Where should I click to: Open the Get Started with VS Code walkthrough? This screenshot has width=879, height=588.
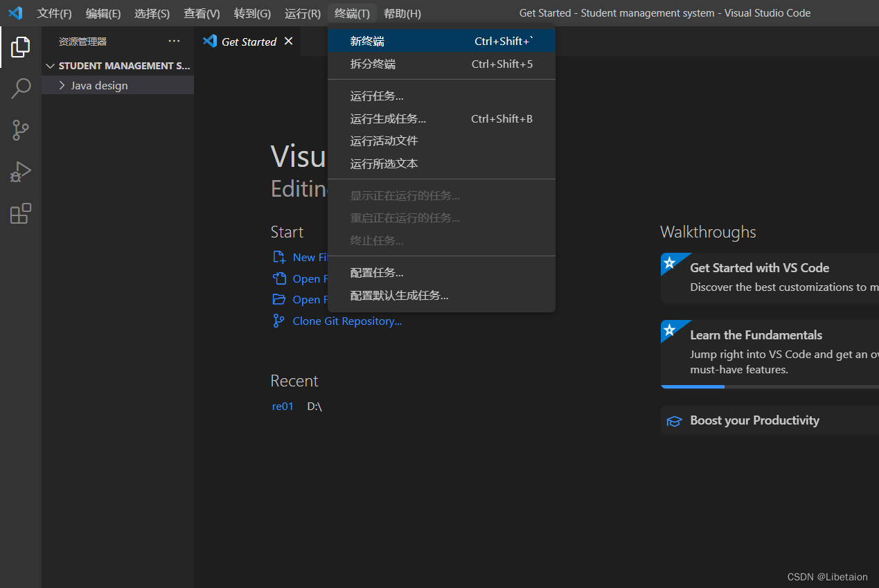point(770,277)
